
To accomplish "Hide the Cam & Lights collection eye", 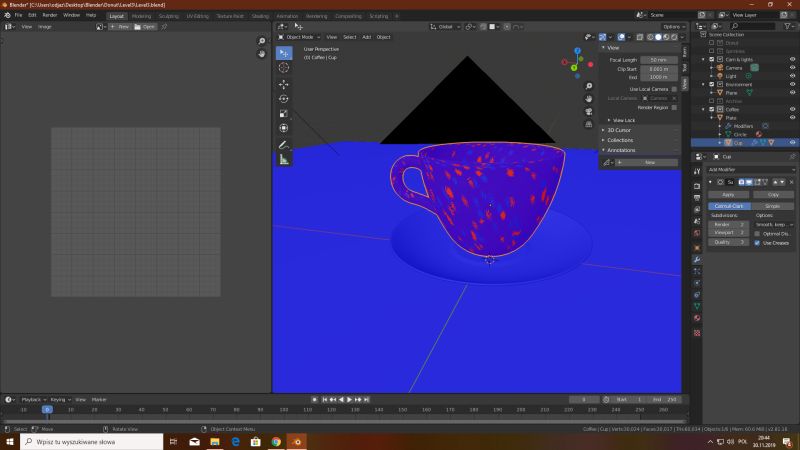I will [792, 60].
